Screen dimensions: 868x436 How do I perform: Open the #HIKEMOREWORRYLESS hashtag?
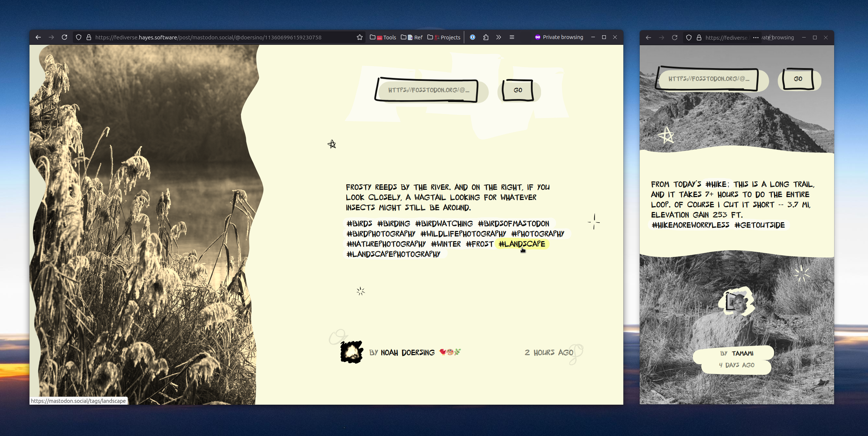pos(690,225)
